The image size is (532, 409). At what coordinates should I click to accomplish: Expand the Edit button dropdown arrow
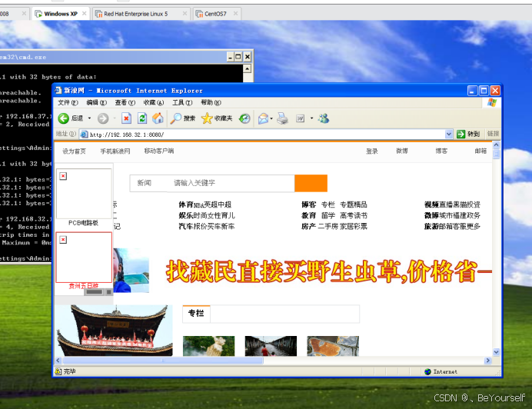tap(311, 118)
